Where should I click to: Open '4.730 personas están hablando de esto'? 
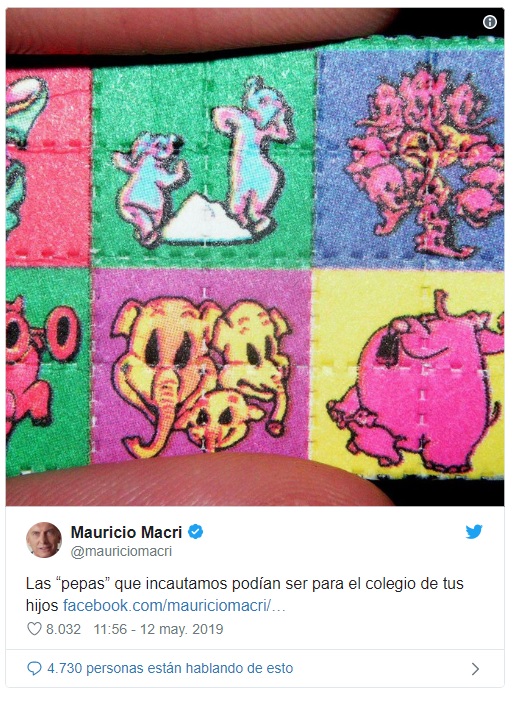click(x=170, y=668)
